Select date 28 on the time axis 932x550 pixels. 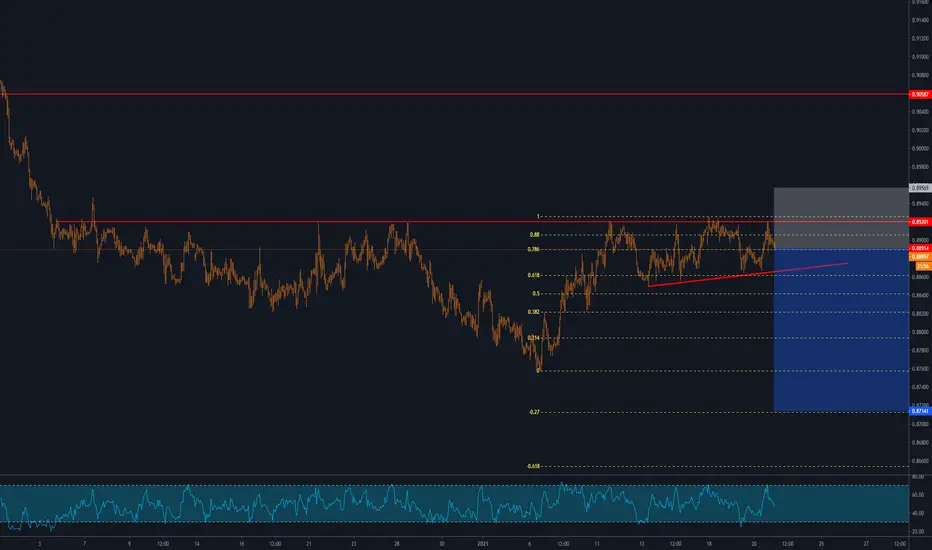[x=396, y=543]
